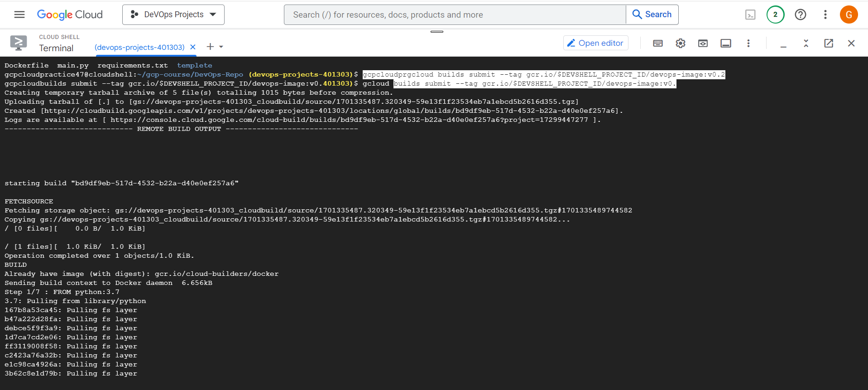Click the '167b8a53ca45: Pulling fs layer' line
The image size is (868, 390).
tap(71, 310)
